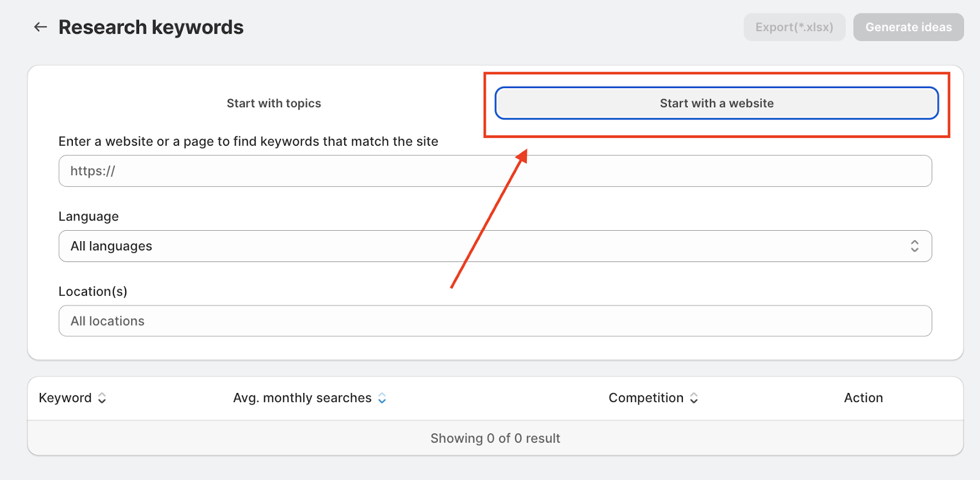Image resolution: width=980 pixels, height=480 pixels.
Task: Select the Start with a website tab
Action: pyautogui.click(x=717, y=103)
